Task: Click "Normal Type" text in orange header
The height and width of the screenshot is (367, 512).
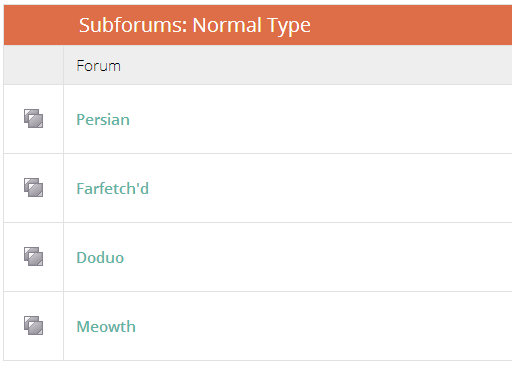Action: [x=252, y=26]
